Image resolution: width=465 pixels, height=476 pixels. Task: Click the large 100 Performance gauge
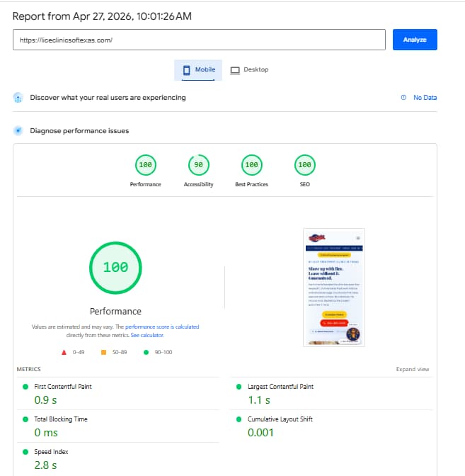[x=115, y=268]
